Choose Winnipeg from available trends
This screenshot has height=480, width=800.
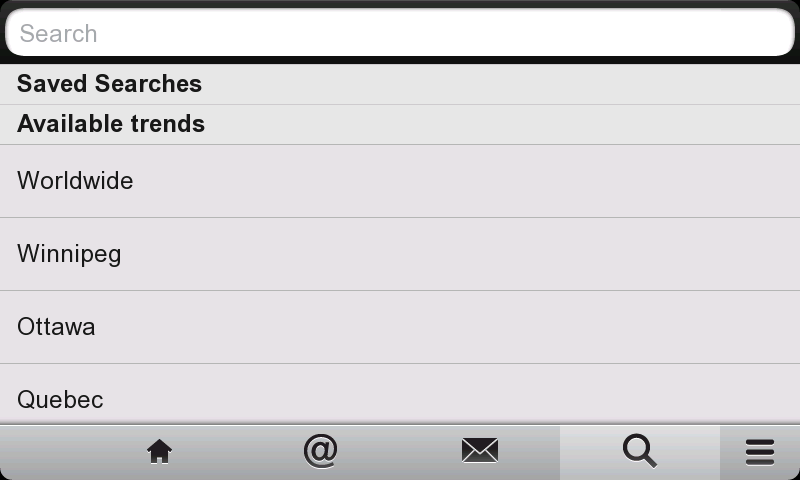pos(400,254)
